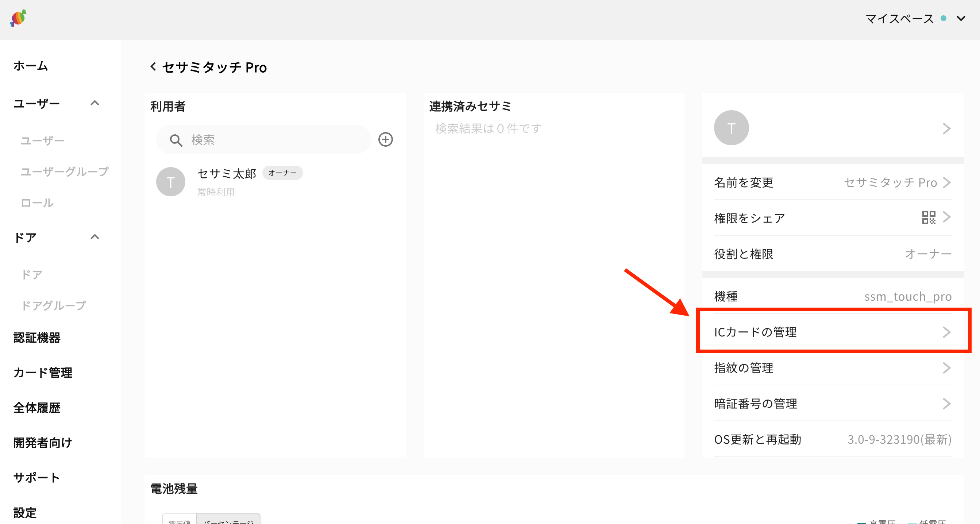Open 設定 in the sidebar
The image size is (980, 524).
[x=25, y=513]
